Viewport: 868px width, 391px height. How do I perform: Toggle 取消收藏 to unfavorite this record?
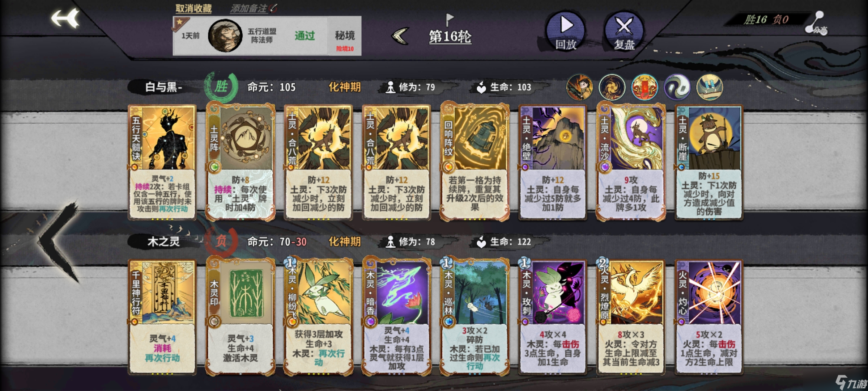tap(193, 8)
